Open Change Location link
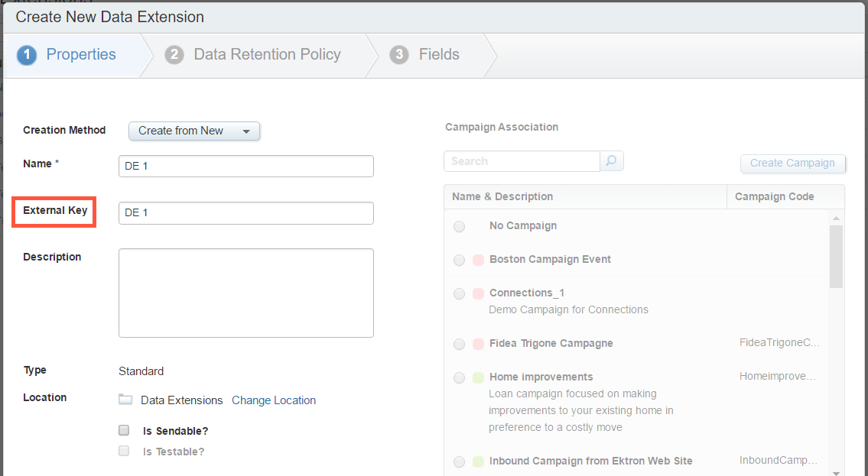868x476 pixels. [274, 400]
